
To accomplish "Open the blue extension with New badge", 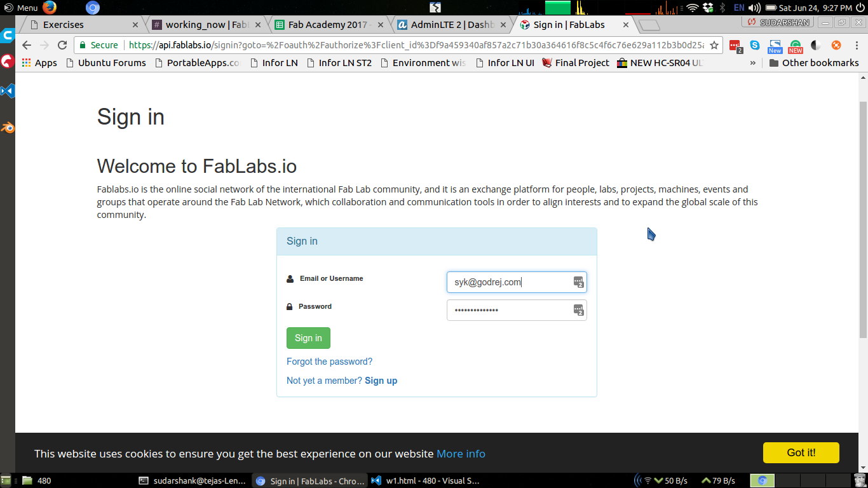I will [x=775, y=46].
